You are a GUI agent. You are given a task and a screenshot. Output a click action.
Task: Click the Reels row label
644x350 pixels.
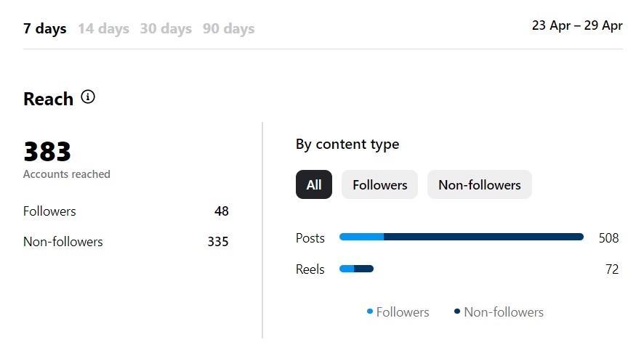310,269
